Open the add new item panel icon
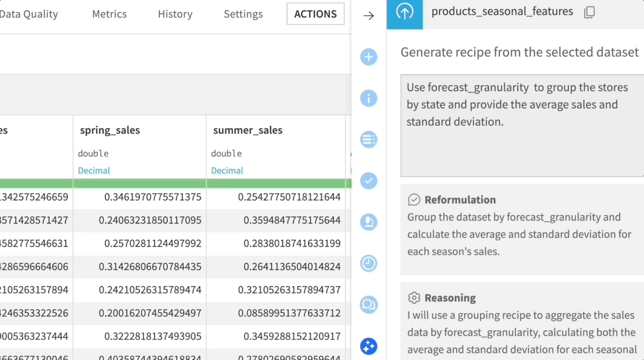The width and height of the screenshot is (644, 360). tap(368, 57)
